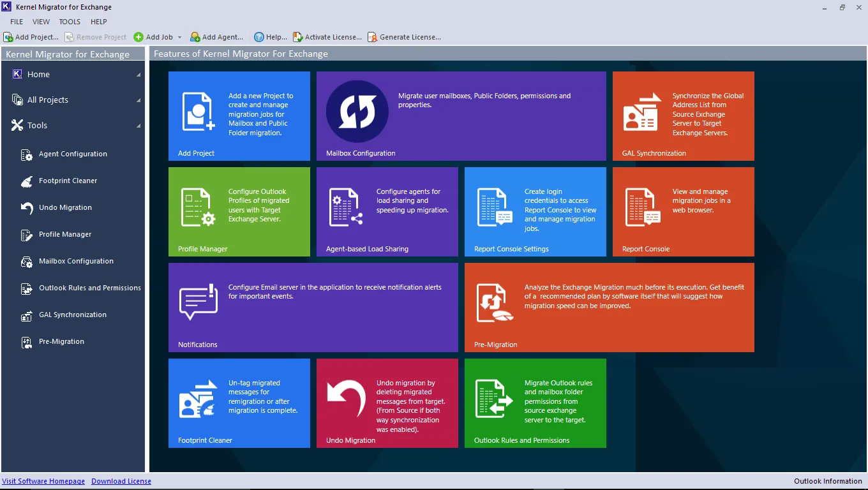868x490 pixels.
Task: Open the TOOLS menu
Action: tap(70, 22)
